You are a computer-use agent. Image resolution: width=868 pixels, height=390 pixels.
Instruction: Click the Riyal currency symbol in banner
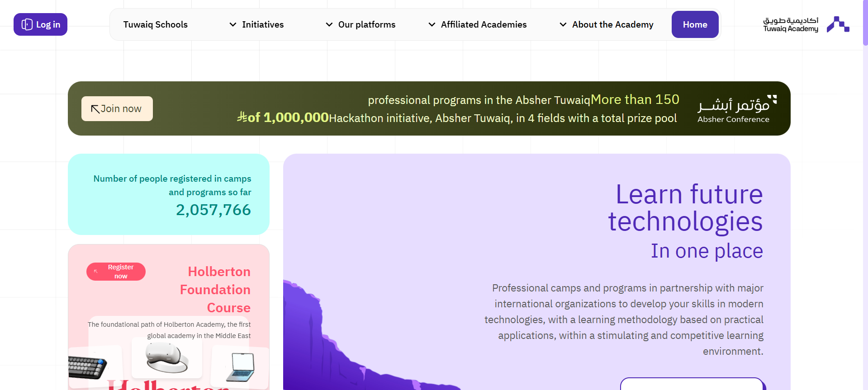pos(242,117)
